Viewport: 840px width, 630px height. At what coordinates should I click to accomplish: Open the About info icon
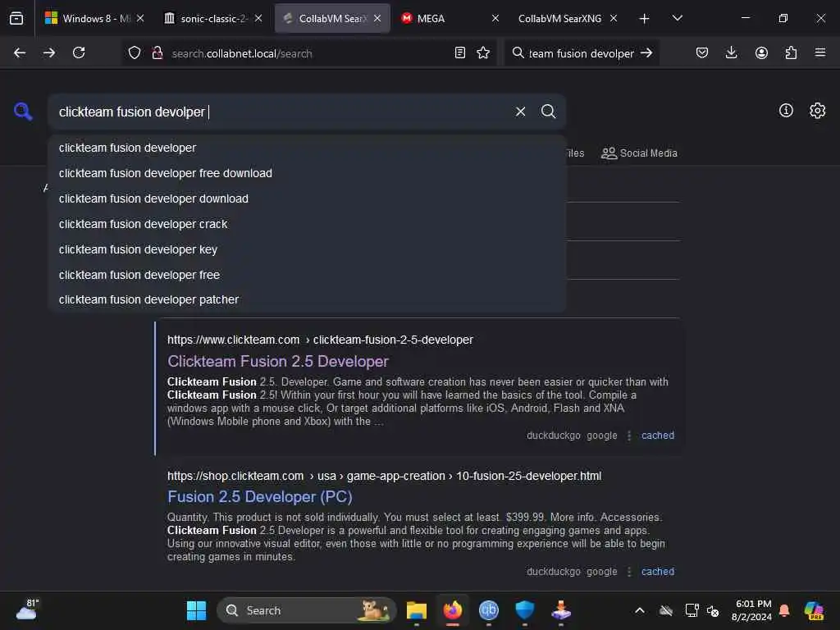[785, 111]
